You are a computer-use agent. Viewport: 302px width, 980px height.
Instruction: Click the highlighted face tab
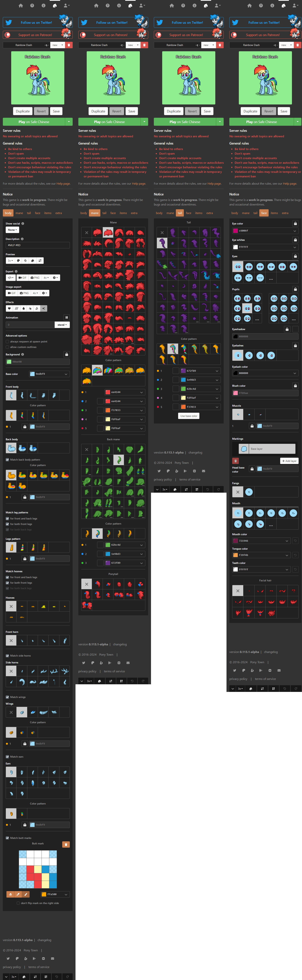264,213
